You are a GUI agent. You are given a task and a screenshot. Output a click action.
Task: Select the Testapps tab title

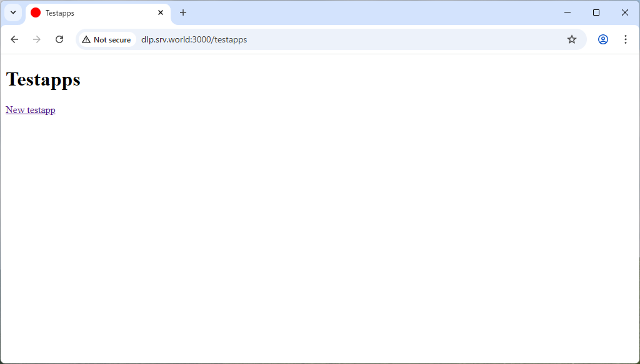pyautogui.click(x=60, y=13)
